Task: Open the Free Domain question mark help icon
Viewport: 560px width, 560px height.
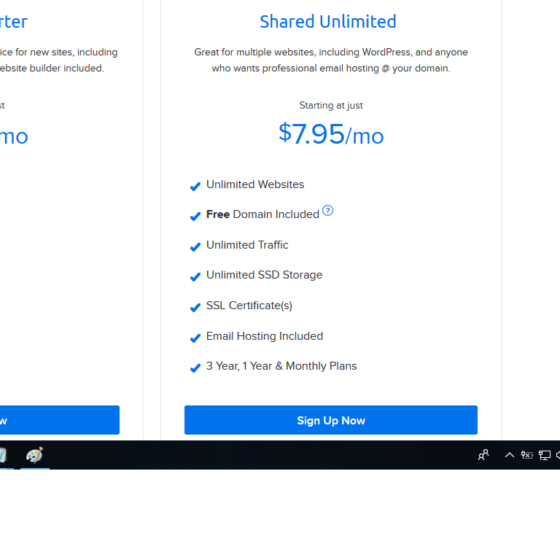Action: [328, 211]
